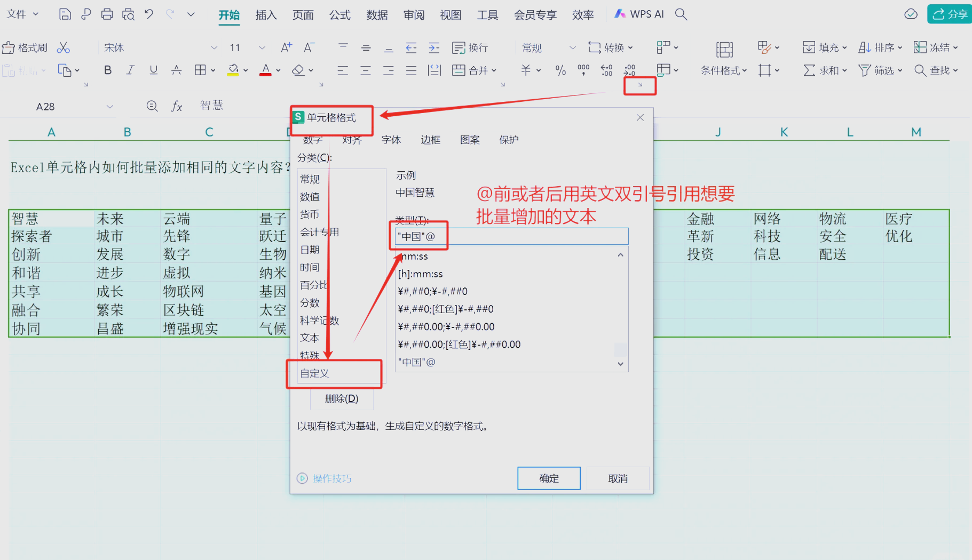This screenshot has width=972, height=560.
Task: Click the Print icon in the quick toolbar
Action: 107,14
